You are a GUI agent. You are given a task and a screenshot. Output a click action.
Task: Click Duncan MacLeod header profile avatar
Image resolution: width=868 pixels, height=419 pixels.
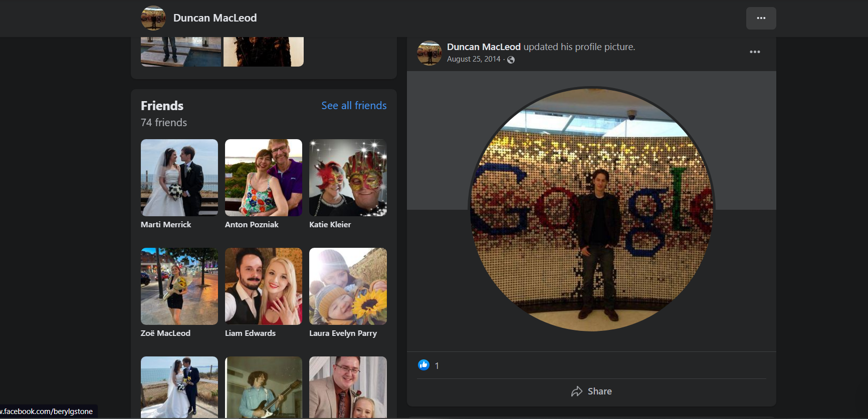[153, 18]
